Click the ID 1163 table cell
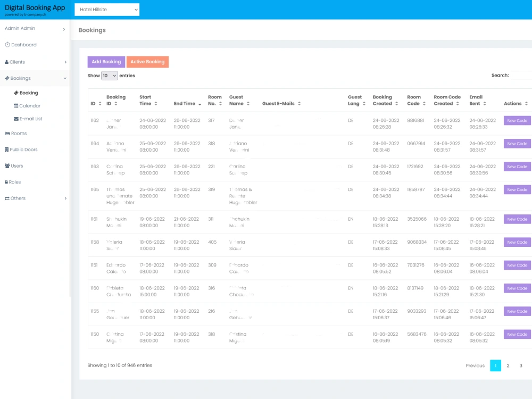The image size is (532, 399). pyautogui.click(x=95, y=167)
